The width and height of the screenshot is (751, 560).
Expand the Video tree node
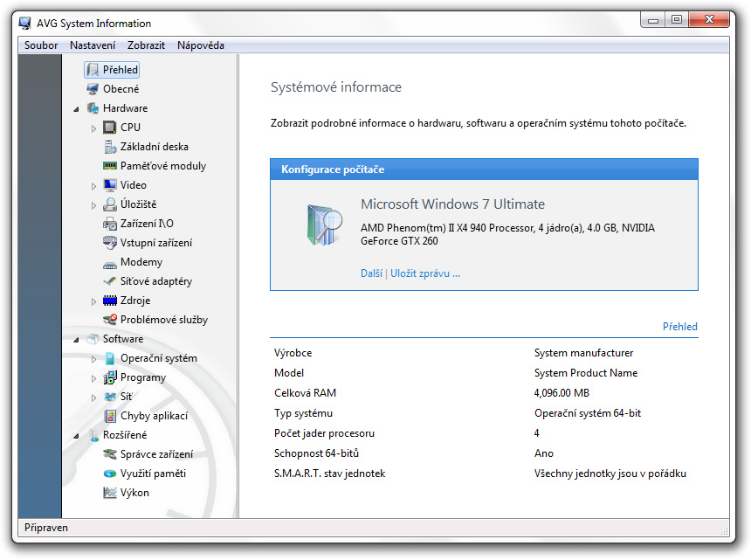(x=94, y=186)
